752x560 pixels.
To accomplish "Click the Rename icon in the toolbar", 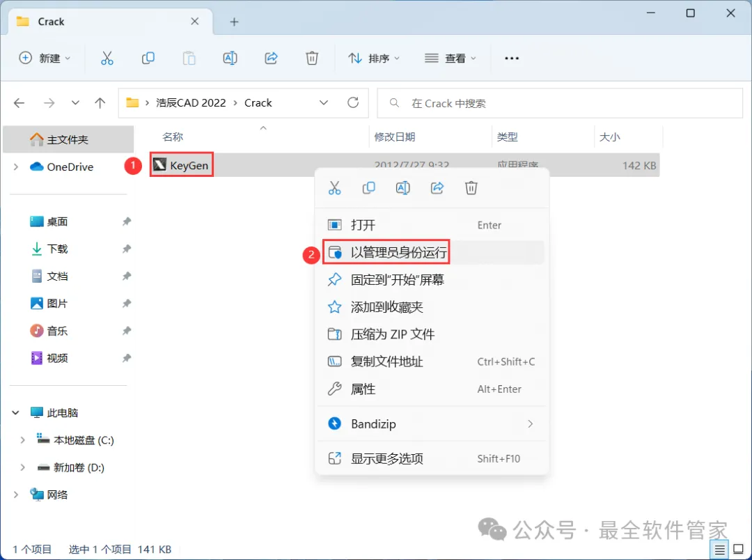I will pyautogui.click(x=230, y=58).
